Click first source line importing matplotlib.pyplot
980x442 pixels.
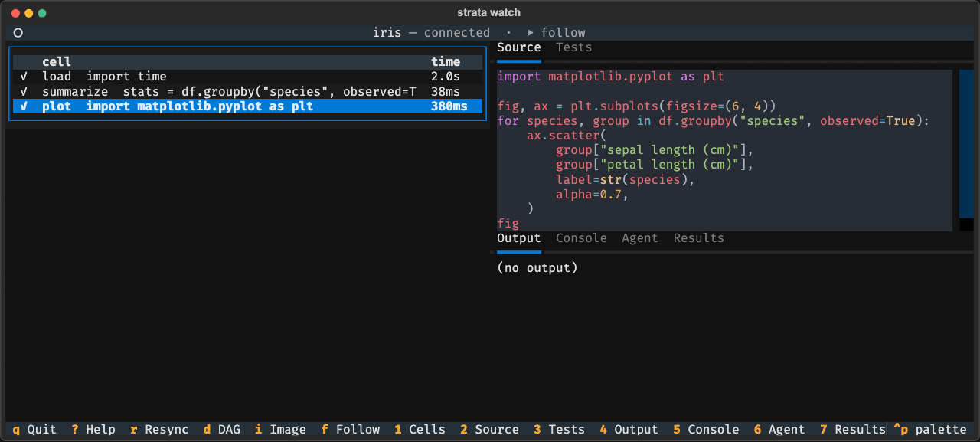pos(611,77)
